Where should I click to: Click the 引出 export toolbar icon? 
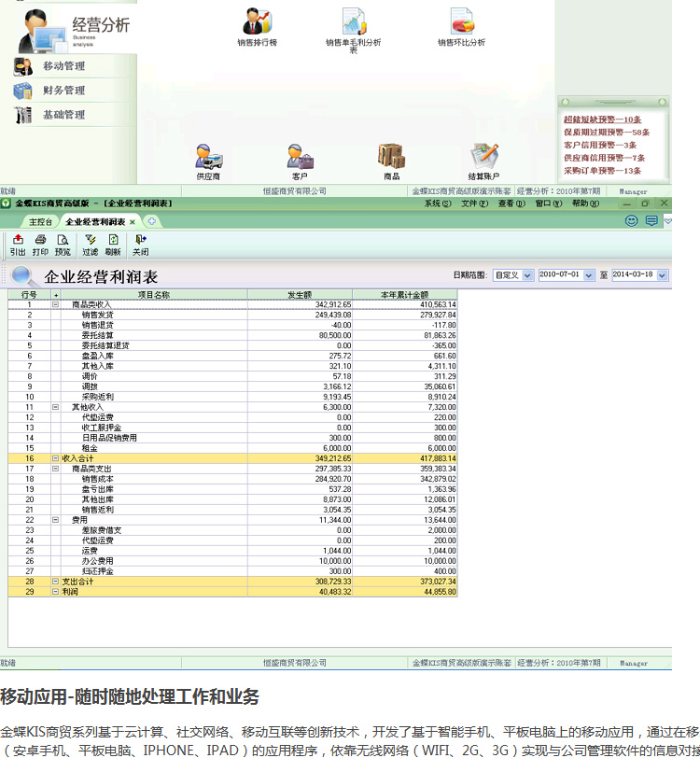18,239
